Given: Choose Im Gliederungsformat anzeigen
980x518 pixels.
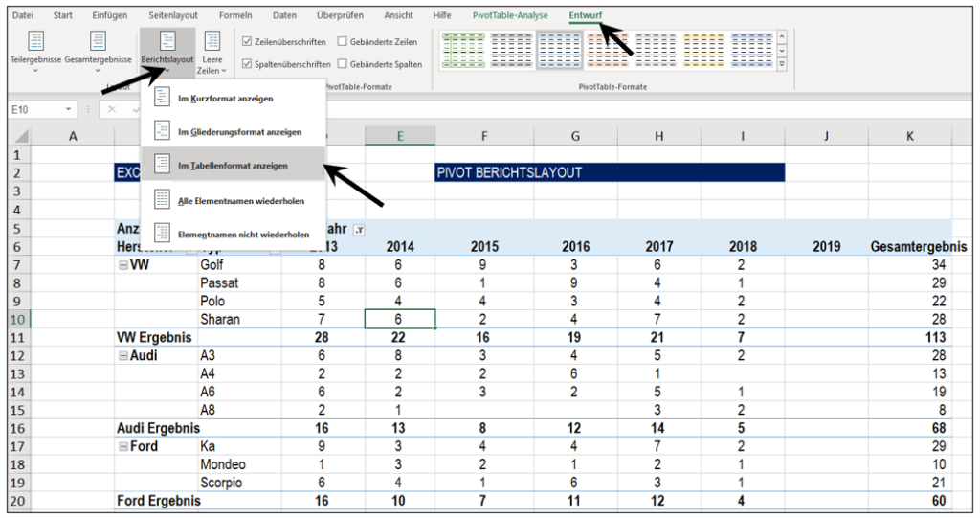Looking at the screenshot, I should click(x=233, y=132).
